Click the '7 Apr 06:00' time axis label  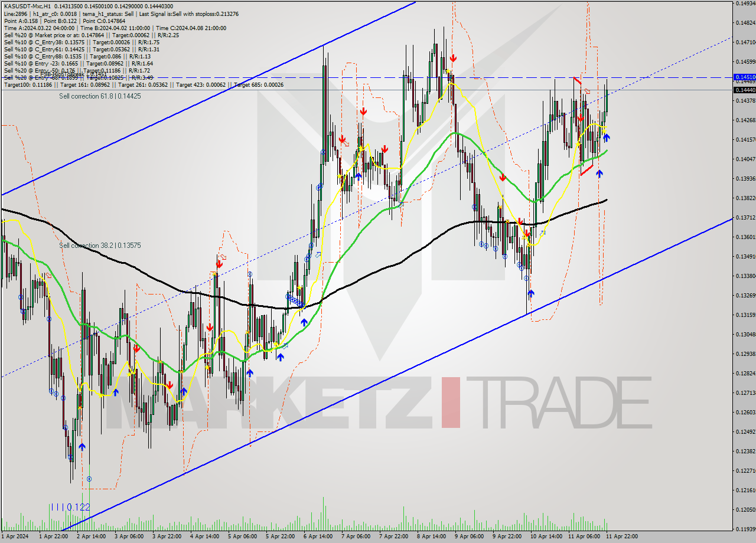(x=357, y=537)
